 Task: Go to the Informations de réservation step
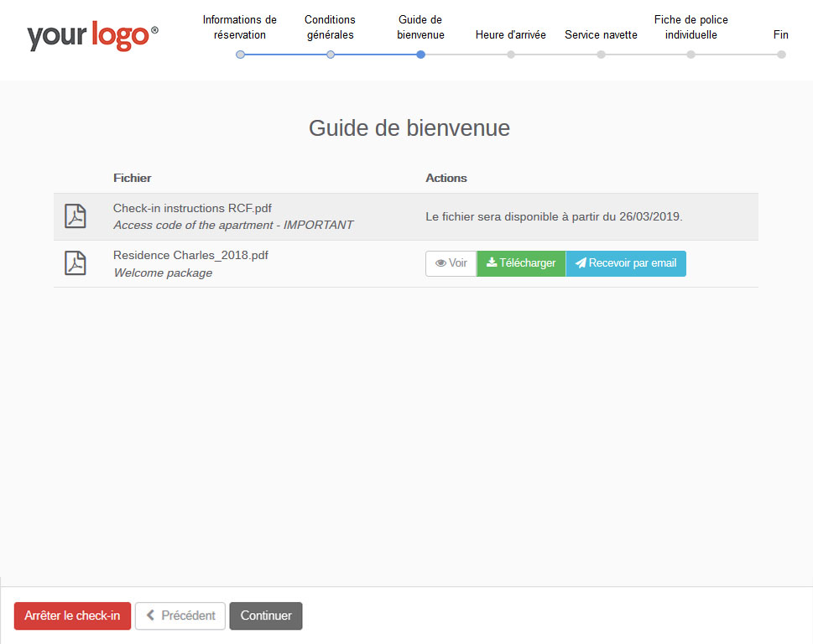(x=240, y=27)
